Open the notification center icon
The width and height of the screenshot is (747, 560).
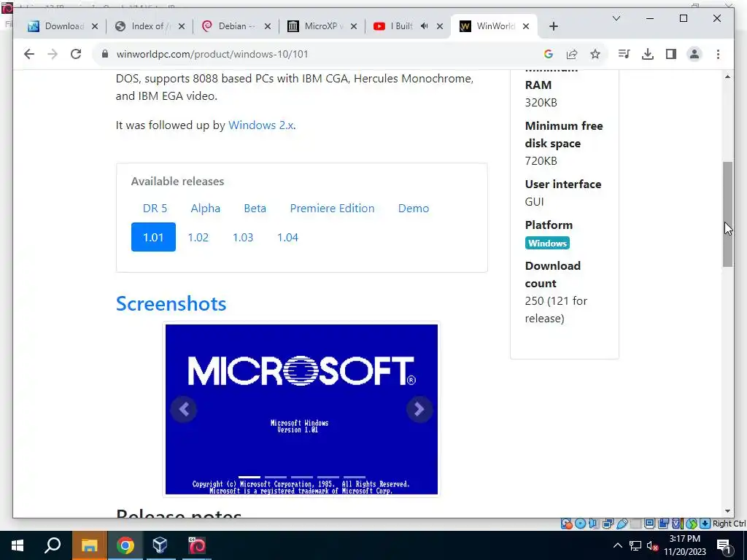(x=724, y=546)
